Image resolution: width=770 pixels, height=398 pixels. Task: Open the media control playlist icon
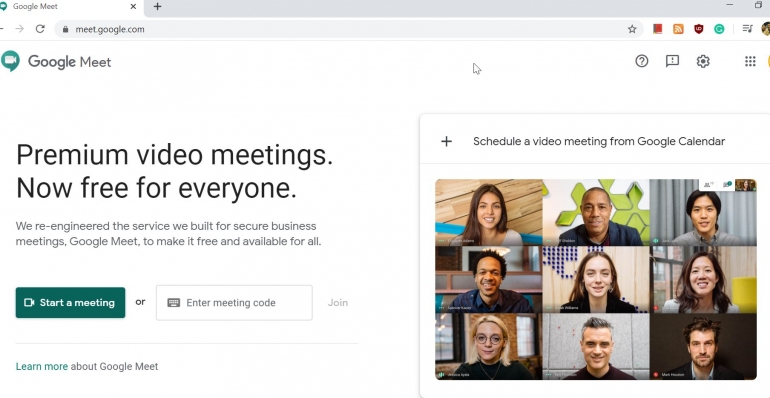click(747, 29)
